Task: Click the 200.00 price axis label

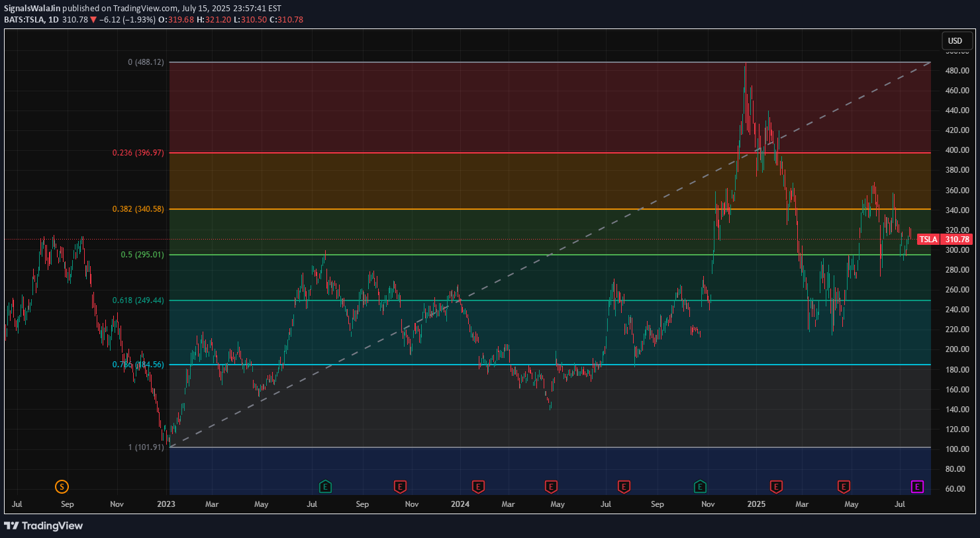Action: pos(957,349)
